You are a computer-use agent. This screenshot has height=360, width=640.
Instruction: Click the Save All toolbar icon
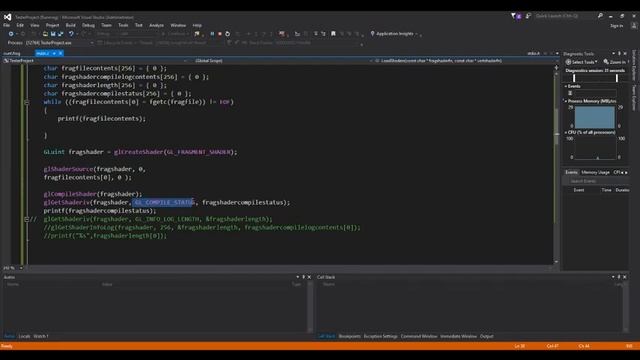coord(60,34)
